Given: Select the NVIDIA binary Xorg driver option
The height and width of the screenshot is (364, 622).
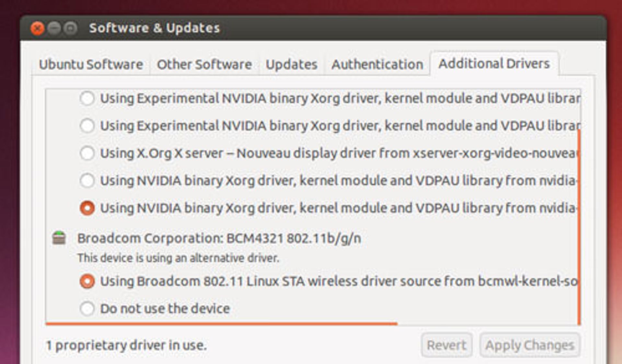Looking at the screenshot, I should click(87, 181).
